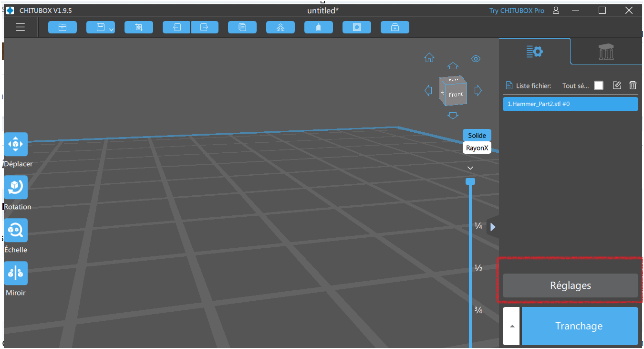
Task: Click the undo arrow icon
Action: [177, 27]
